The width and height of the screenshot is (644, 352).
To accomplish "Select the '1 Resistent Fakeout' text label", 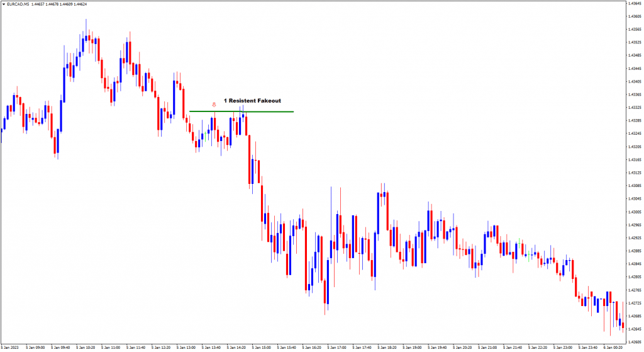I will (252, 101).
